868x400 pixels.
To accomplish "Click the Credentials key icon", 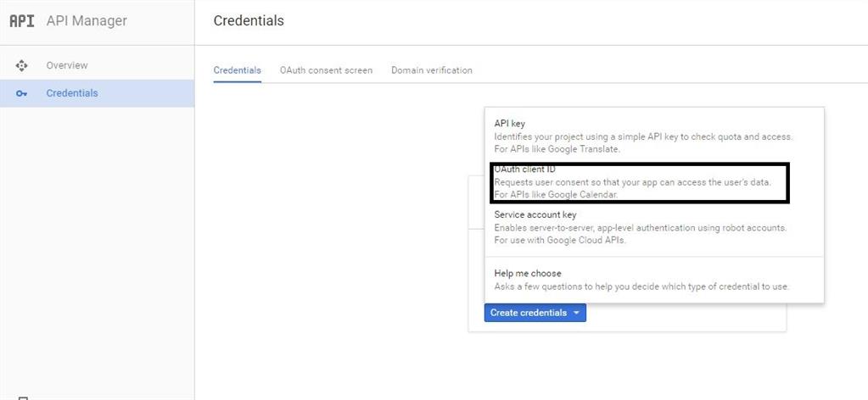I will coord(21,93).
